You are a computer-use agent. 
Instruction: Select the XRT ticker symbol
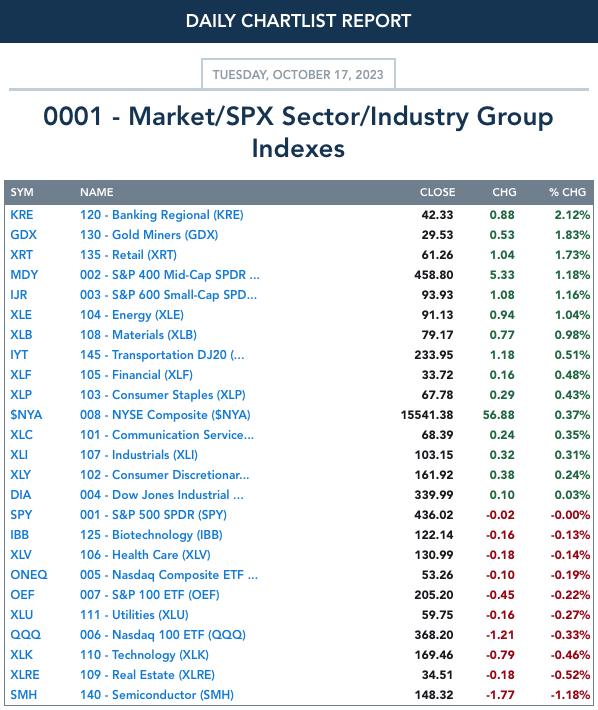point(21,254)
